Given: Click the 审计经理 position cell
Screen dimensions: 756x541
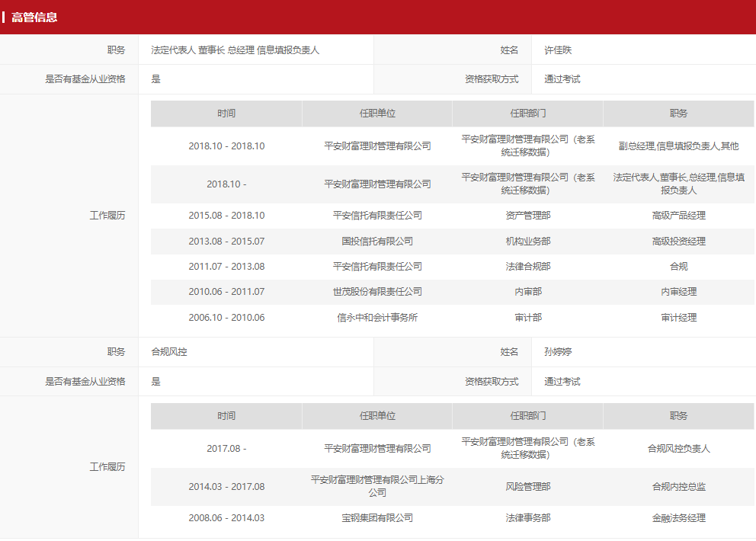Looking at the screenshot, I should pos(678,318).
